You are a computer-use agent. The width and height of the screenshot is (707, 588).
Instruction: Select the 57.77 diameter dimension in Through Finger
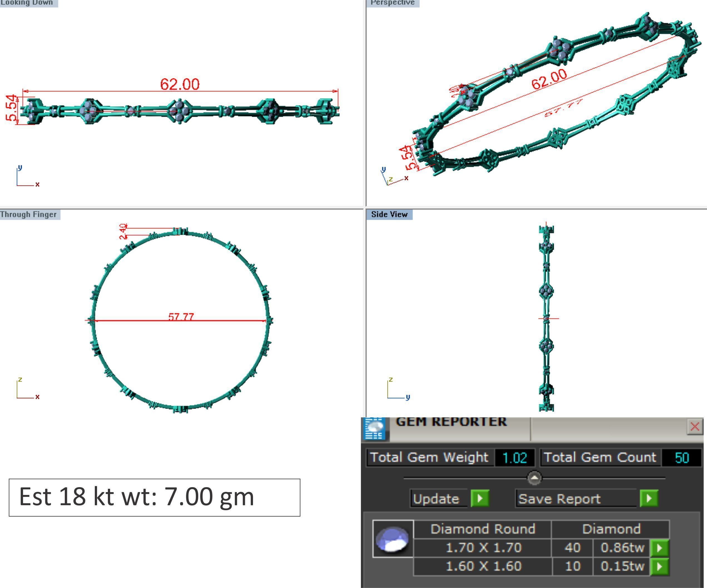tap(181, 317)
